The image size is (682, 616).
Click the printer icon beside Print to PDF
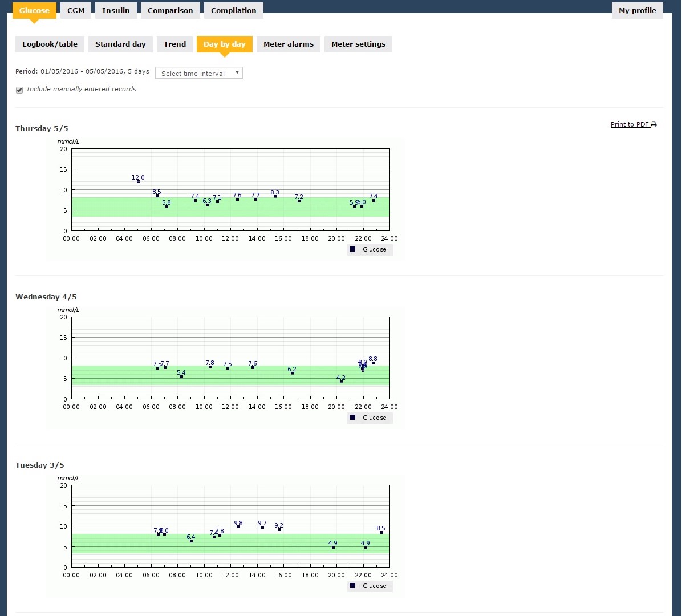tap(654, 125)
